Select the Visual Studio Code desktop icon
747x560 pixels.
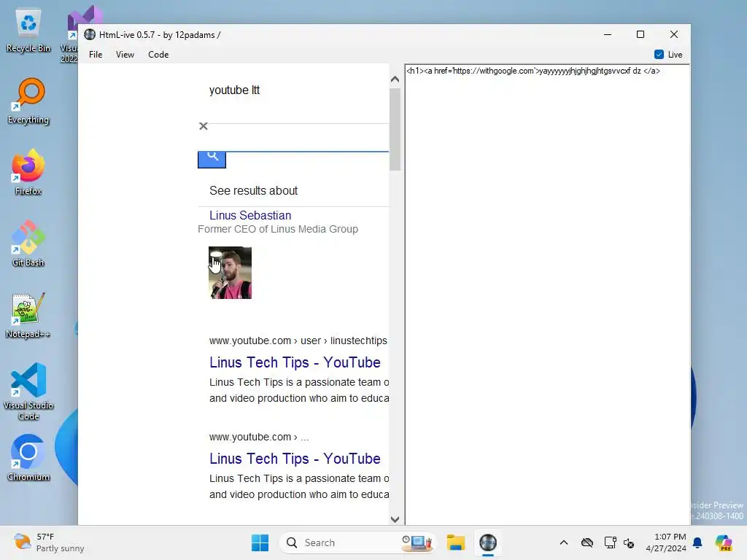pos(28,392)
